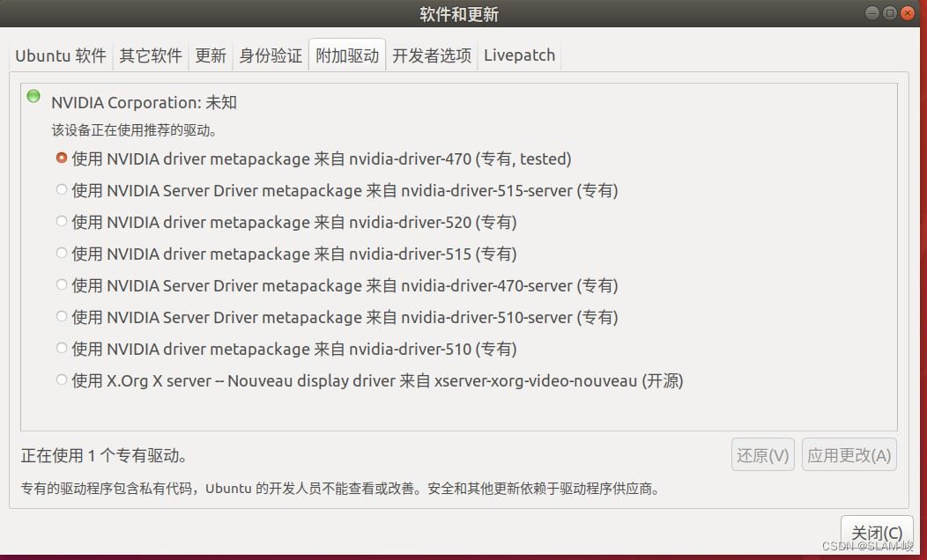Screen dimensions: 927x560
Task: Click the 还原(V) revert button
Action: pyautogui.click(x=762, y=455)
